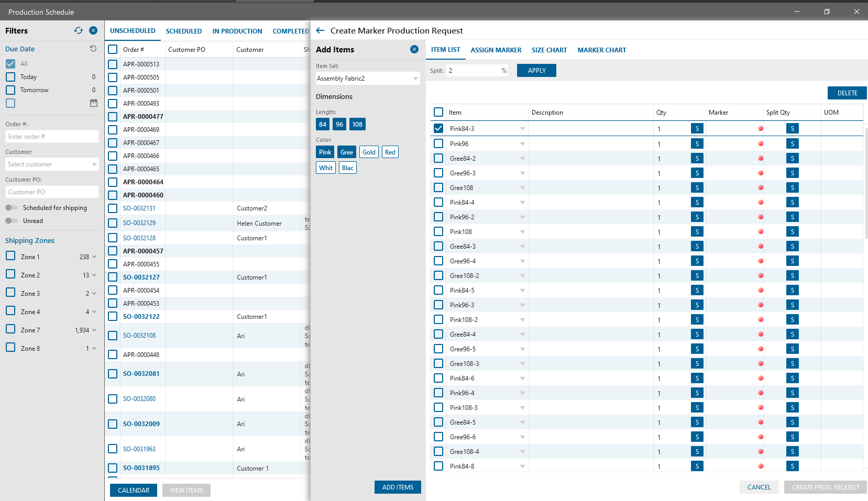Click the S button in Pink84-3 Qty column
Screen dimensions: 868x501
coord(697,128)
